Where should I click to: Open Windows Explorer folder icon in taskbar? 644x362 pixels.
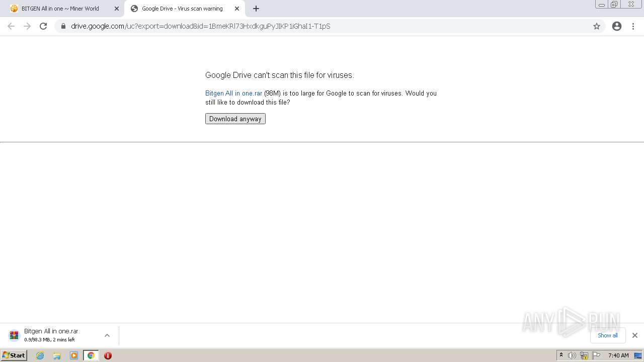pos(57,355)
